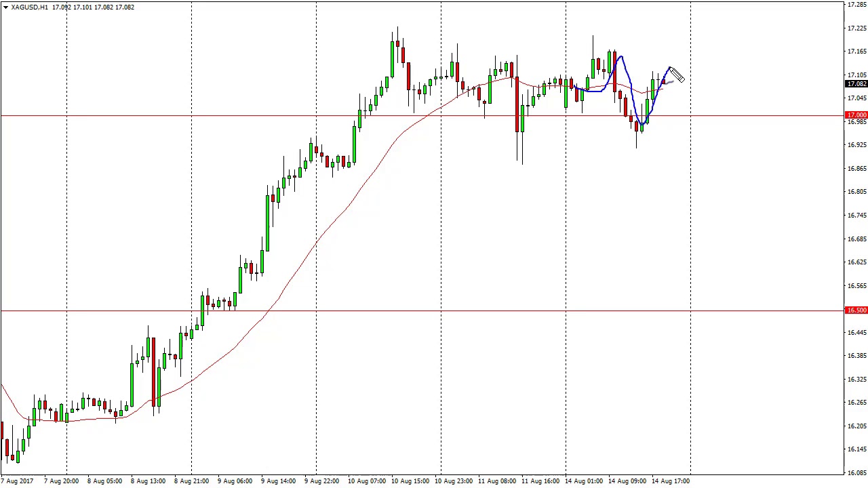Click the 8 Aug 13:00 time label
The height and width of the screenshot is (488, 868).
148,482
